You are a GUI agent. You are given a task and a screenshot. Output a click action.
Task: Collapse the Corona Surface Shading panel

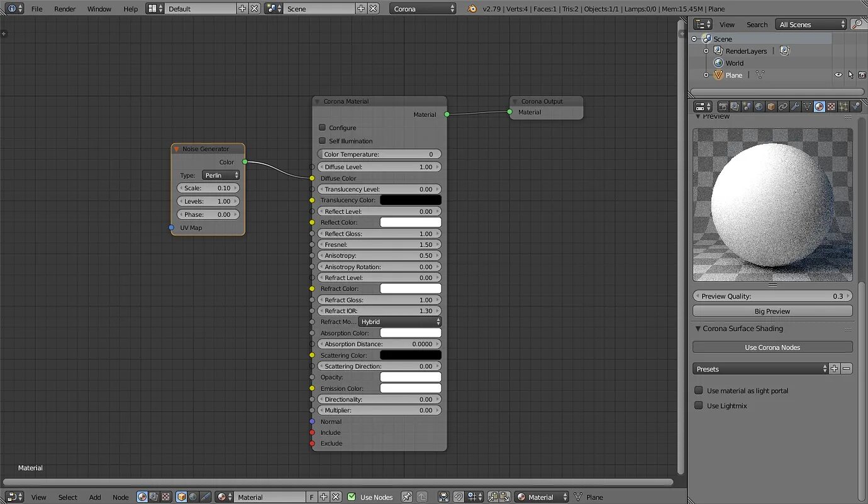click(x=698, y=329)
